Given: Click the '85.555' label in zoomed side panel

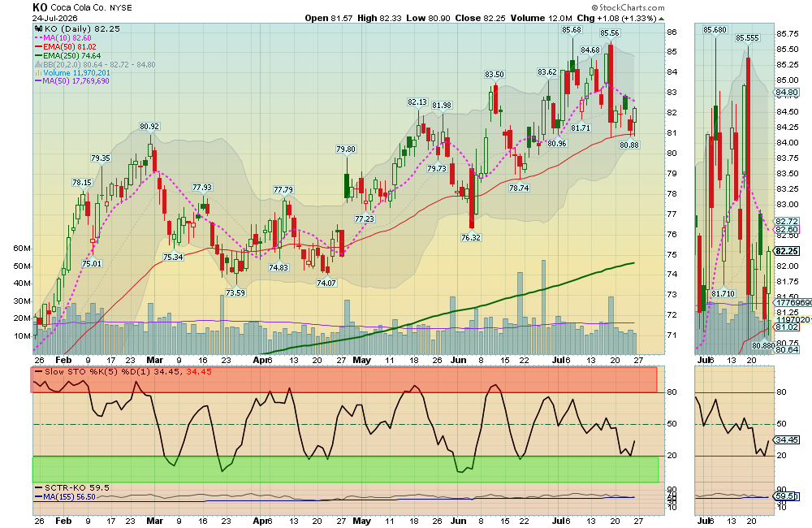Looking at the screenshot, I should (x=747, y=38).
